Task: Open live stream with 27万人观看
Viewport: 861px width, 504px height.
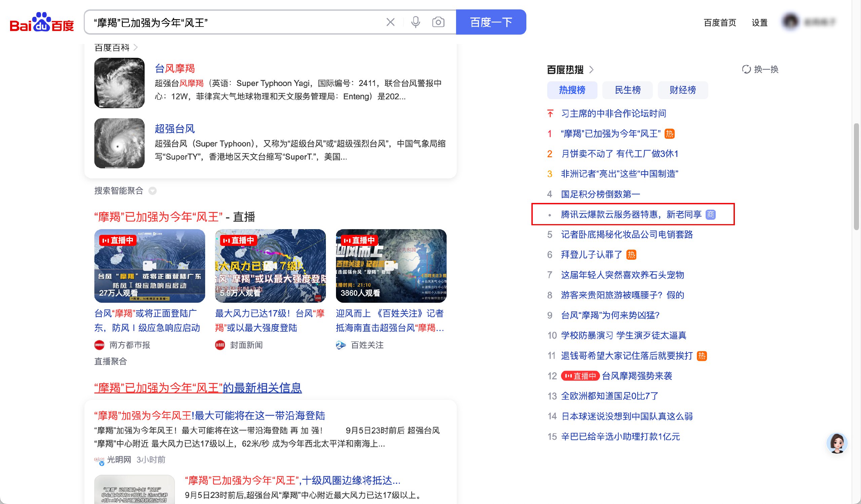Action: point(150,266)
